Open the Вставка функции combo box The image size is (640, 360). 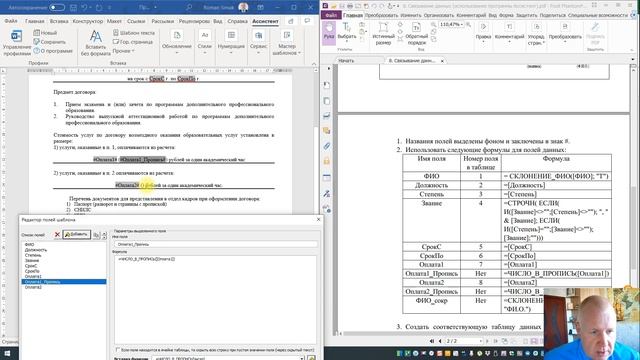click(229, 358)
